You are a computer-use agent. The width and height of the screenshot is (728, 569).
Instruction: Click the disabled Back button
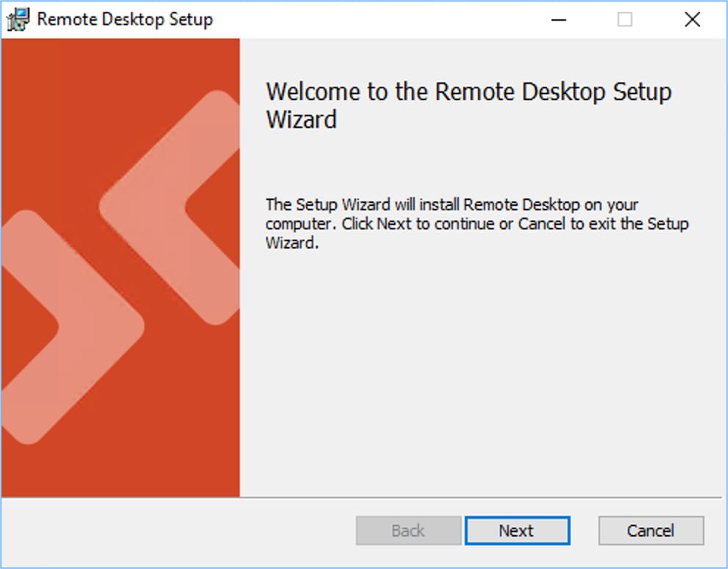[407, 530]
